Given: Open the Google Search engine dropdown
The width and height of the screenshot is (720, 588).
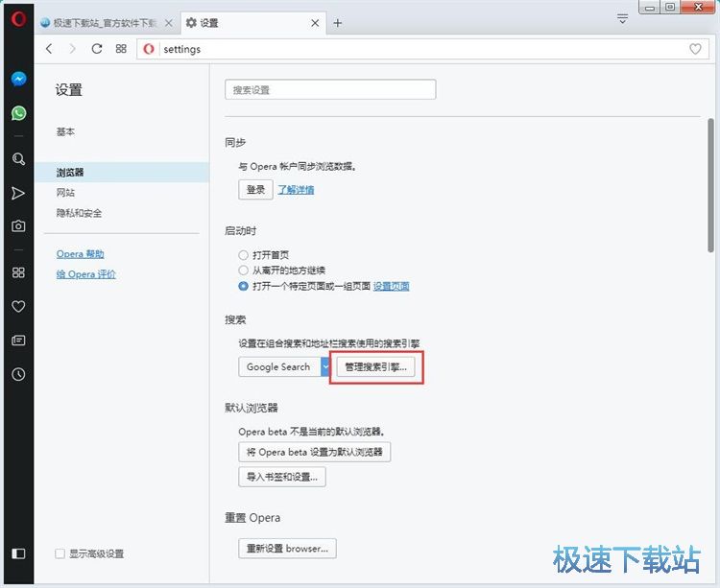Looking at the screenshot, I should [x=284, y=367].
